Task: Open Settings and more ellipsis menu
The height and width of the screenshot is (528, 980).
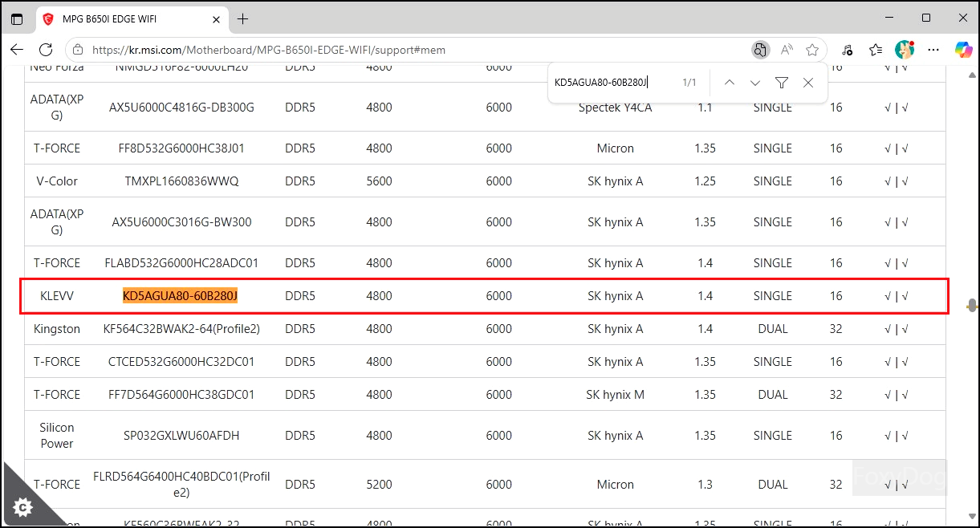Action: (x=934, y=50)
